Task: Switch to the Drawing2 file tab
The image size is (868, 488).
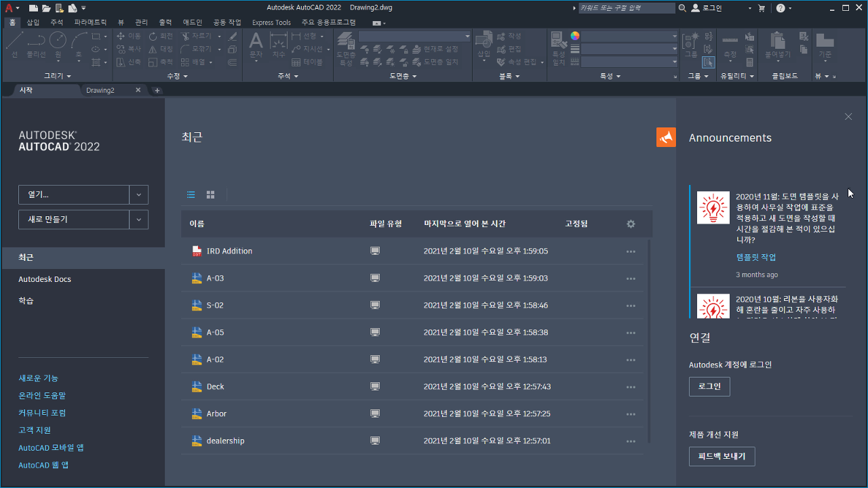Action: (100, 90)
